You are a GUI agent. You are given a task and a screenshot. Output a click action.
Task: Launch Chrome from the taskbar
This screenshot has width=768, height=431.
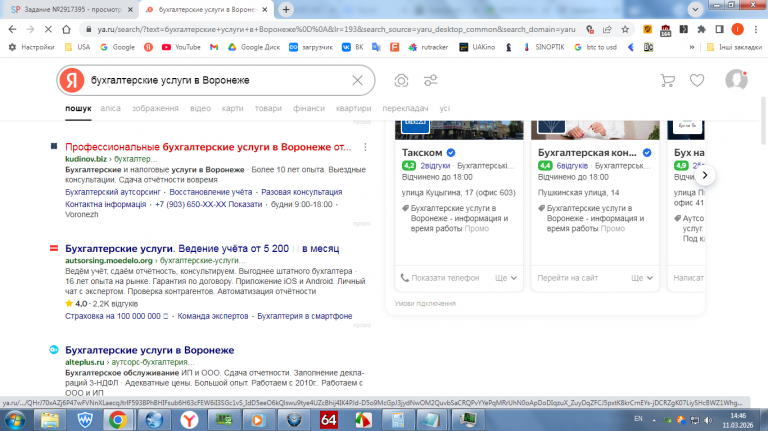click(x=118, y=420)
